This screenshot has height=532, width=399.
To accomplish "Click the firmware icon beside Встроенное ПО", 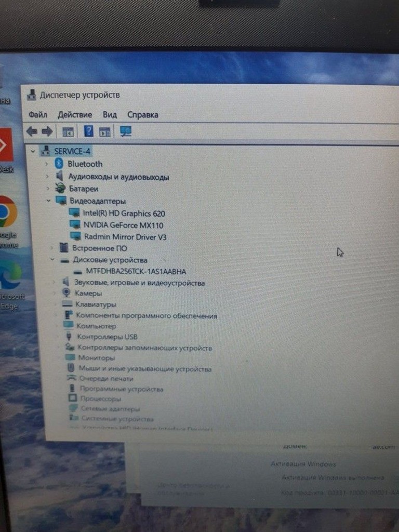I will pyautogui.click(x=64, y=248).
